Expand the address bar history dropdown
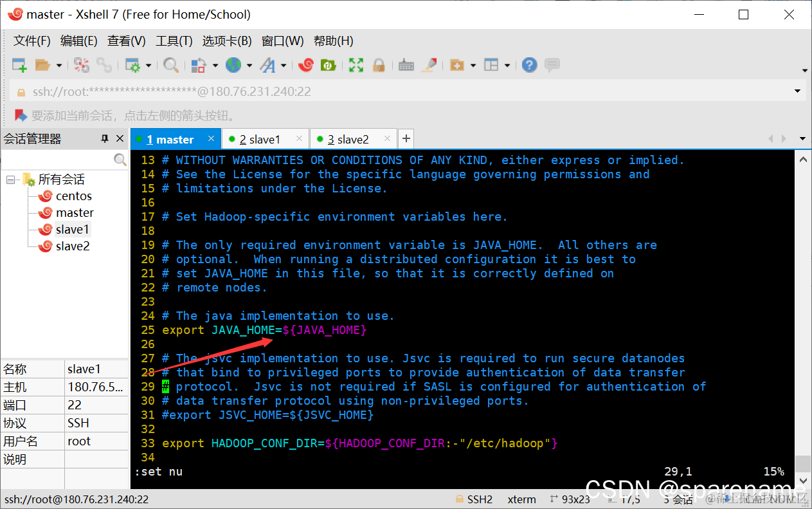 [798, 91]
